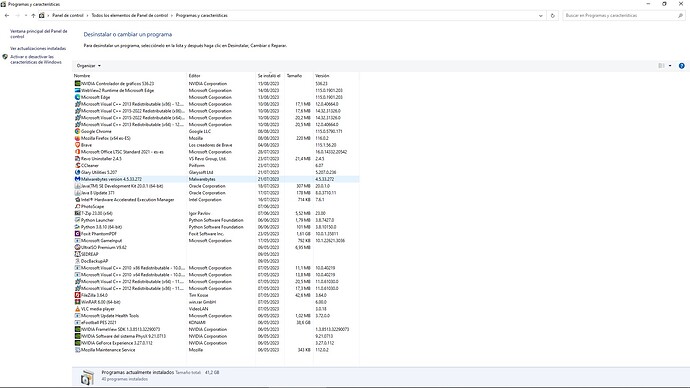690x388 pixels.
Task: Click the Brave browser icon
Action: tap(77, 145)
